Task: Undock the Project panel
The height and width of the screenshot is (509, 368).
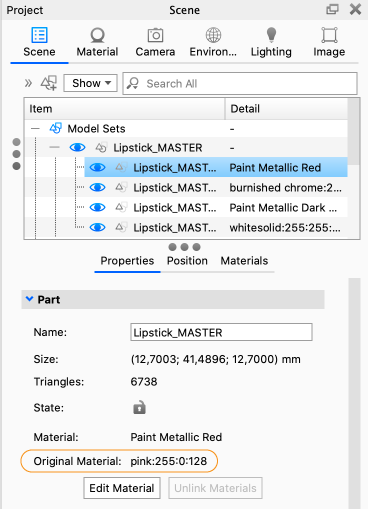Action: pos(332,9)
